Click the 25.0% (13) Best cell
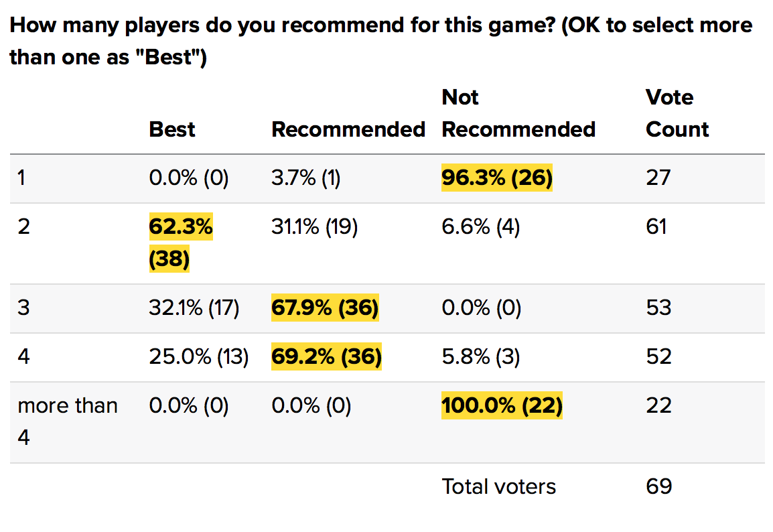Viewport: 773px width, 532px height. pos(198,356)
